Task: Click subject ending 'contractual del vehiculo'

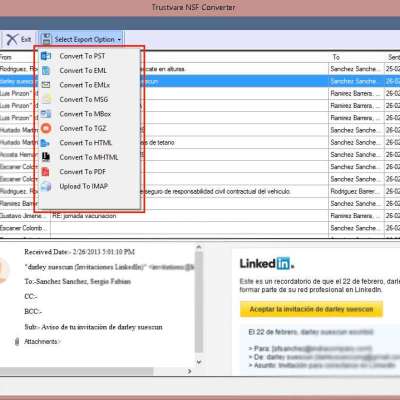Action: 215,192
